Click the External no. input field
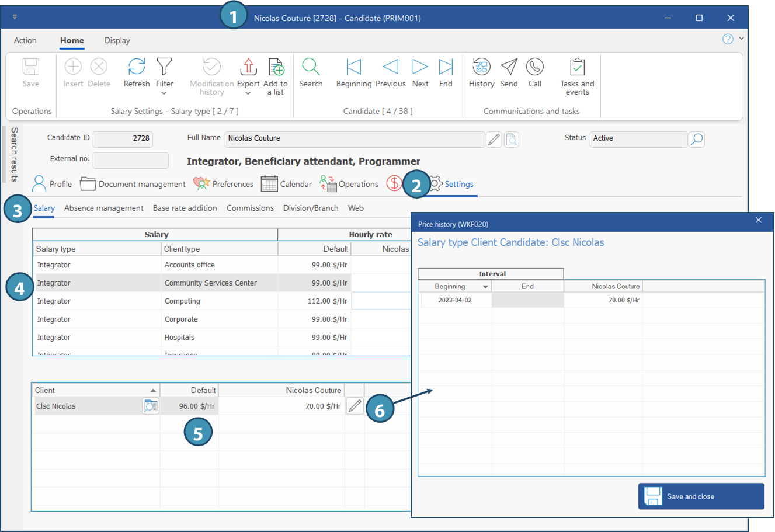Viewport: 775px width, 532px height. [x=131, y=160]
